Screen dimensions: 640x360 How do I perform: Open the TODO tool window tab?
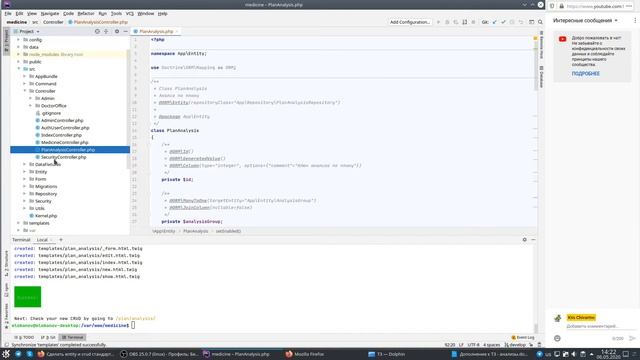[x=24, y=338]
